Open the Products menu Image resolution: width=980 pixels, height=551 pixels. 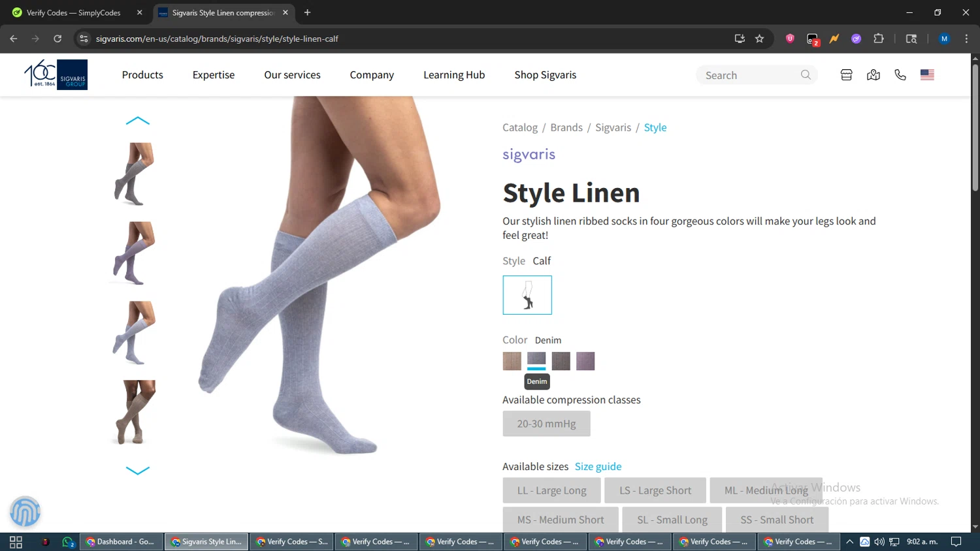click(142, 75)
